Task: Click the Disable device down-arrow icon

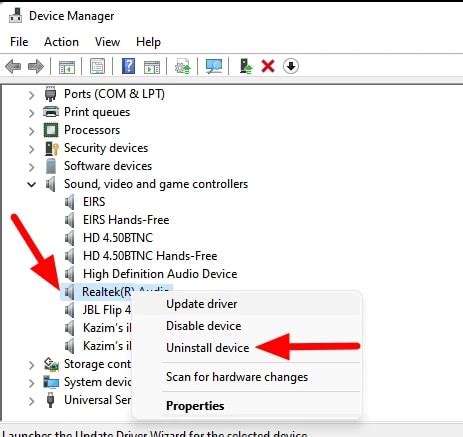Action: 291,66
